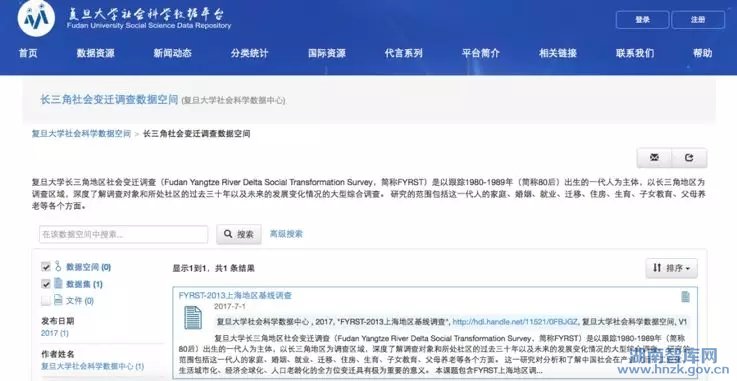Click the dataset document icon beside FYRST-2013 result

[193, 318]
